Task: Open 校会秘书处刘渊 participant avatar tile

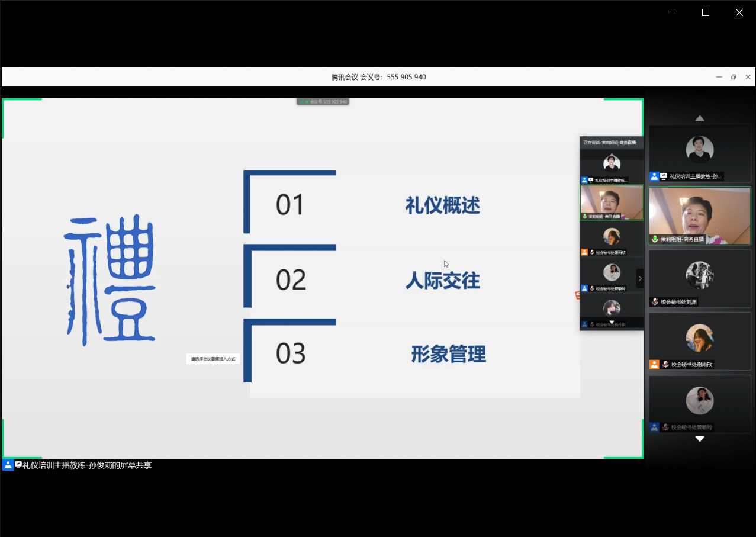Action: [x=700, y=276]
